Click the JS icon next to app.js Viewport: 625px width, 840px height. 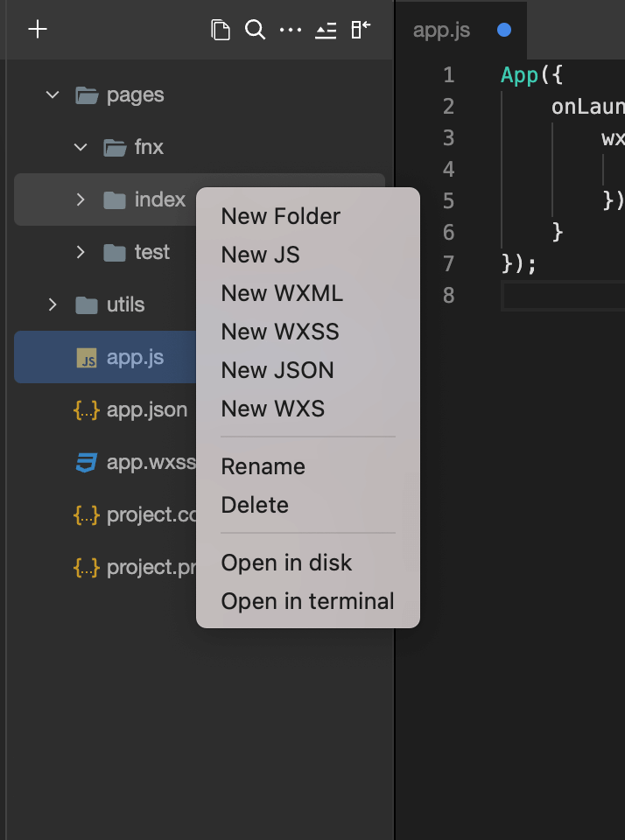(87, 357)
